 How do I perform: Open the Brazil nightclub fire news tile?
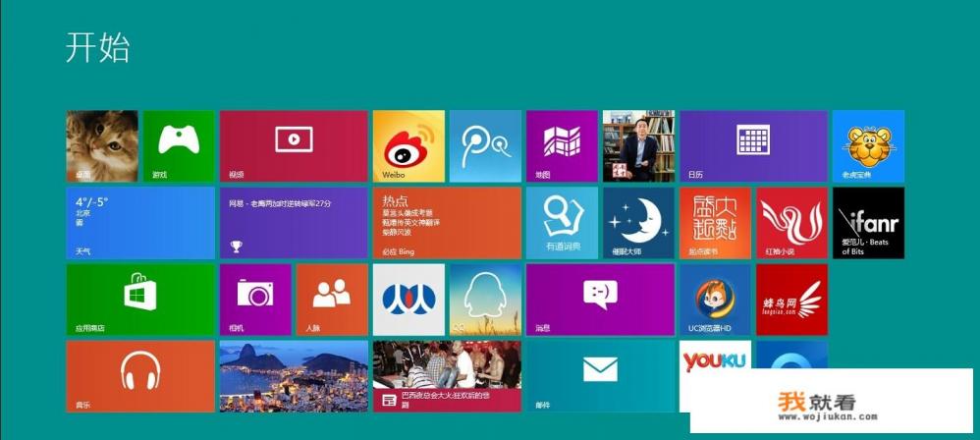447,376
